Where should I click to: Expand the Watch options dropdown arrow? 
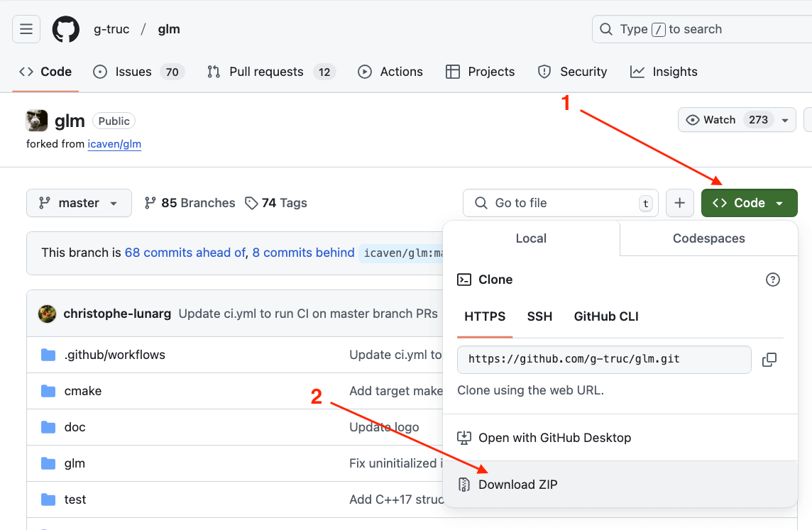[x=785, y=120]
